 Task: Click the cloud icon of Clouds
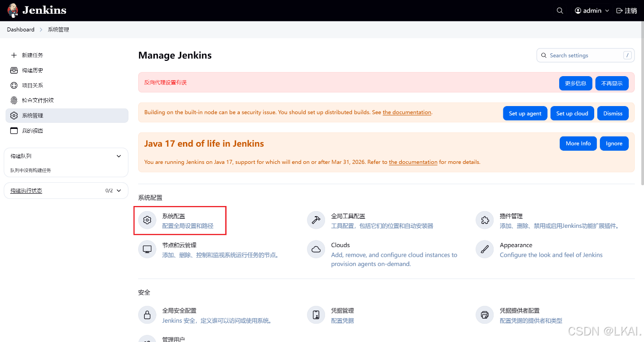(x=316, y=249)
